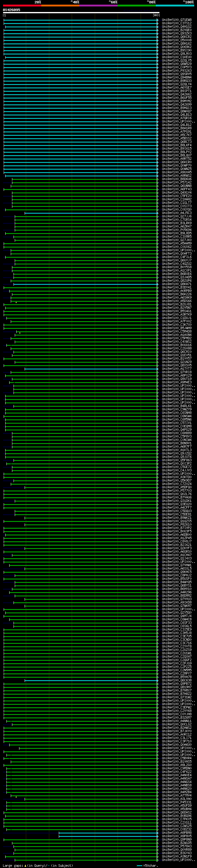
Task: Open the UniRef100_Q069K2 hit
Action: point(177,47)
